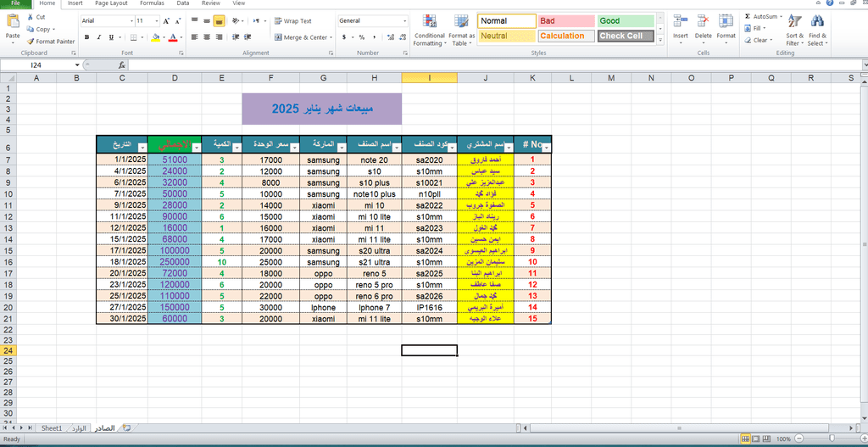Click the AutoSum sigma icon
The height and width of the screenshot is (447, 868).
tap(748, 17)
